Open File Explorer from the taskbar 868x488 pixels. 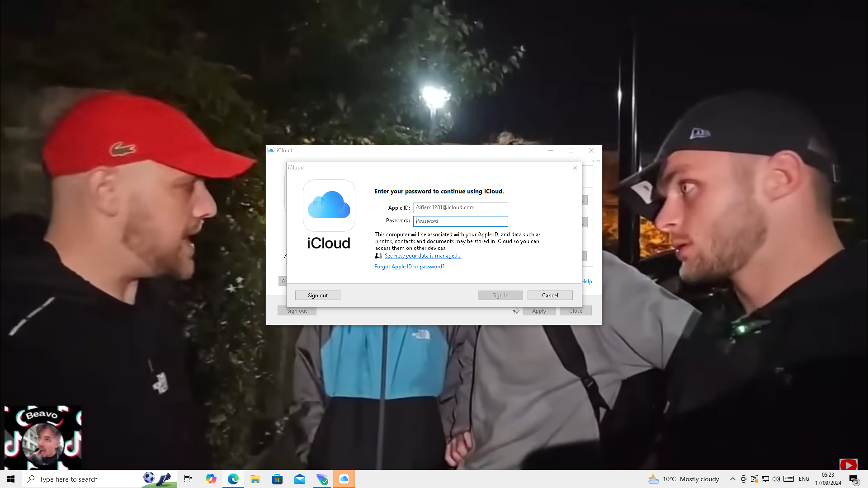pyautogui.click(x=255, y=479)
